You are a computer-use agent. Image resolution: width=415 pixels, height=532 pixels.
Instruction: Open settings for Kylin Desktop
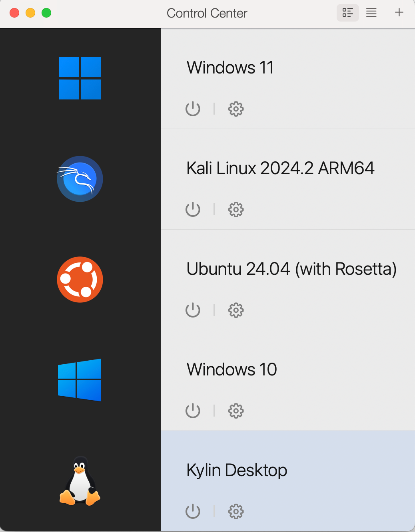click(236, 511)
